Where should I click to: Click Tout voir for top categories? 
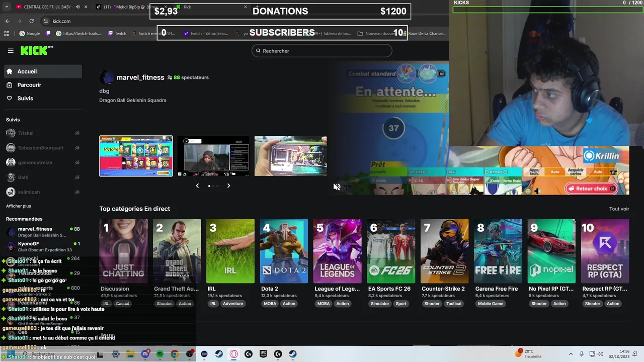click(619, 209)
